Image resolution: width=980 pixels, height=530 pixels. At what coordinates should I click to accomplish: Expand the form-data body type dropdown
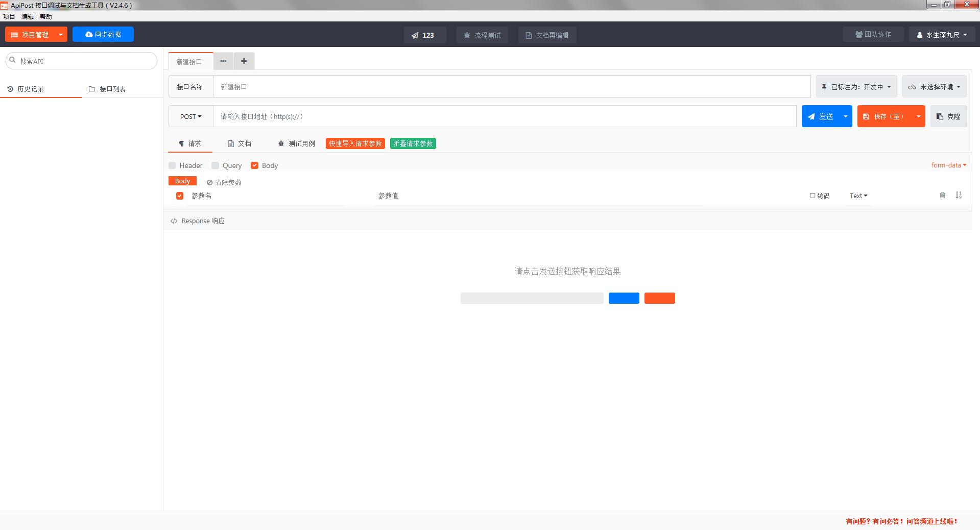tap(948, 165)
